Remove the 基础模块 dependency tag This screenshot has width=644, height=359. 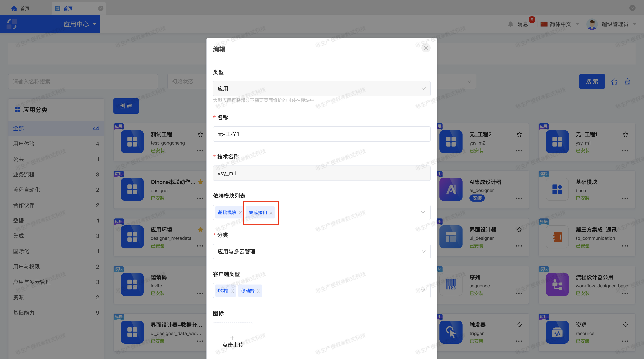pyautogui.click(x=240, y=213)
